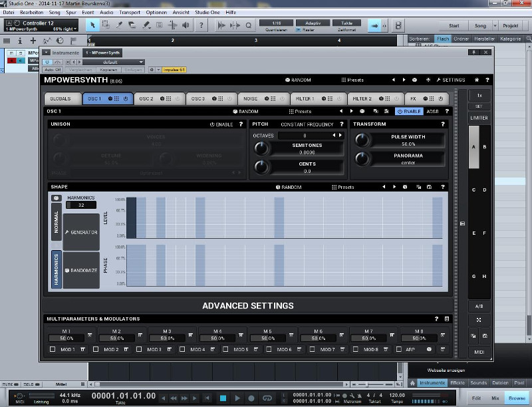
Task: Click the MPowerSynth home icon
Action: 477,80
